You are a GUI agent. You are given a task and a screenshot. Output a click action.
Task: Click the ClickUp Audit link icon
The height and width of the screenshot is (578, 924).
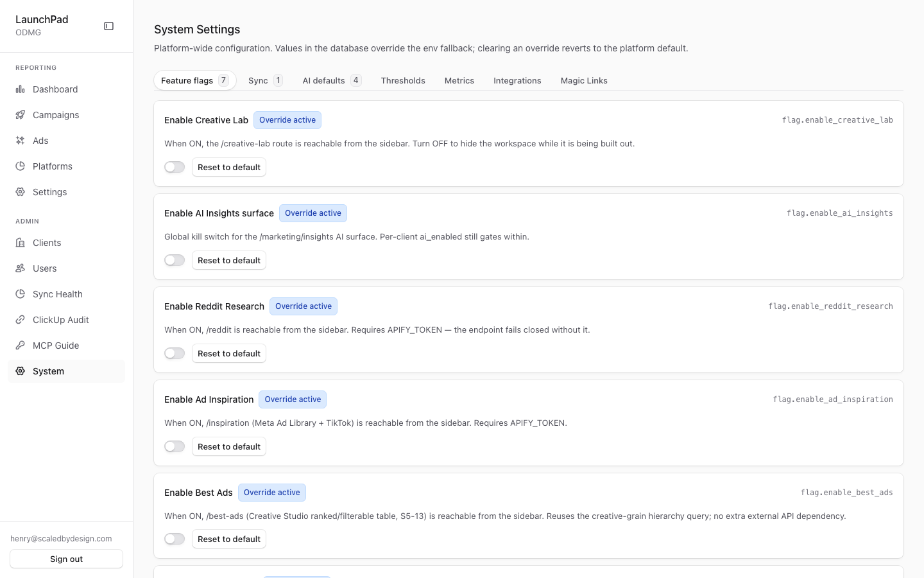[21, 320]
